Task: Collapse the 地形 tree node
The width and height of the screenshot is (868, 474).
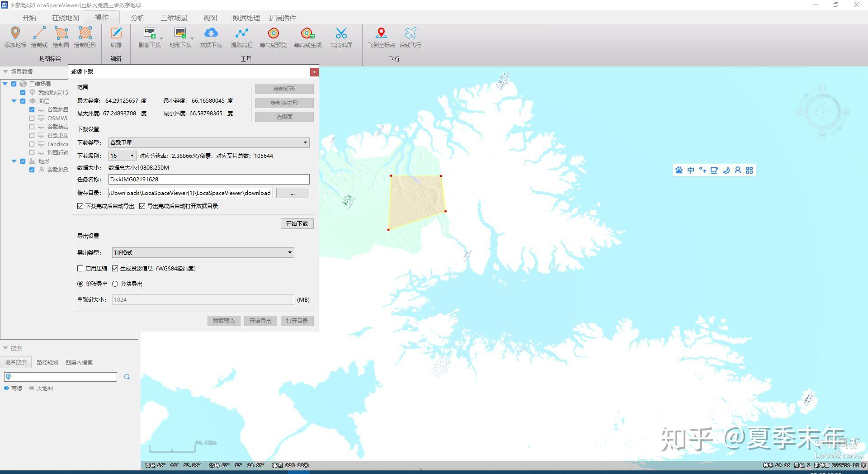Action: [14, 161]
